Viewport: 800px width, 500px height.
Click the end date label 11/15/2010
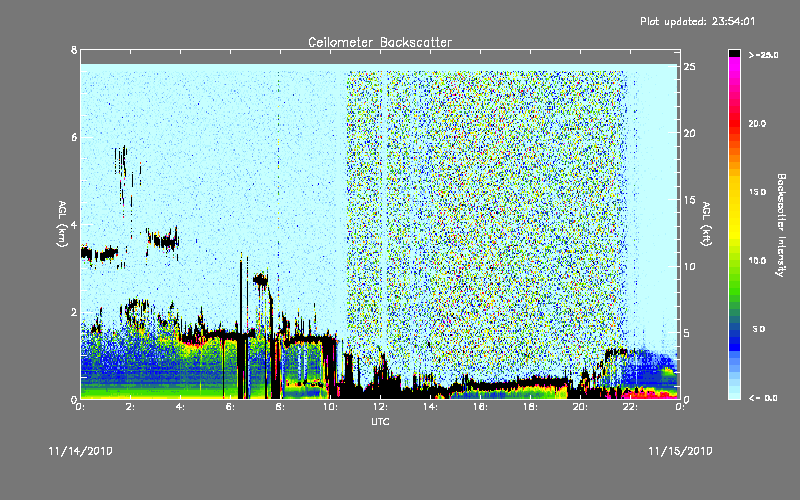680,451
